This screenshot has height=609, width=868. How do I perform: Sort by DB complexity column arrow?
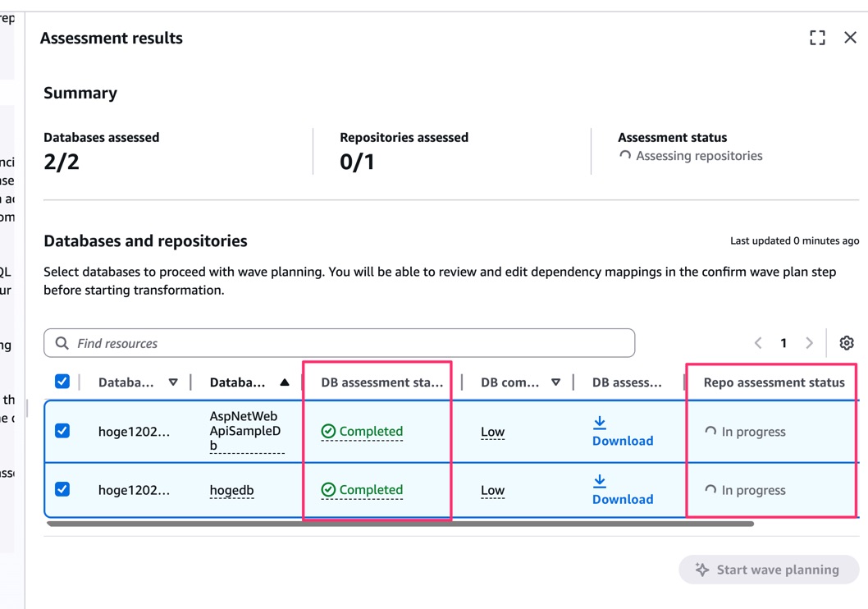[x=555, y=382]
